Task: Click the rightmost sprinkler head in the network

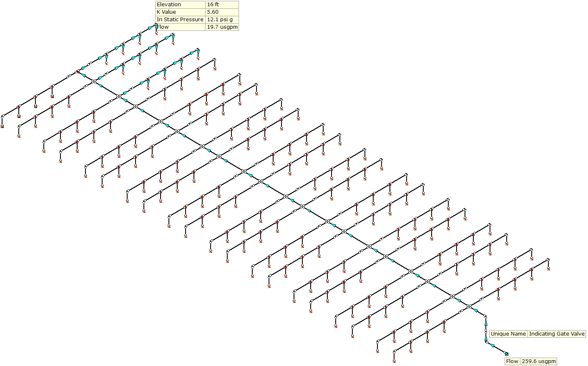Action: (548, 269)
